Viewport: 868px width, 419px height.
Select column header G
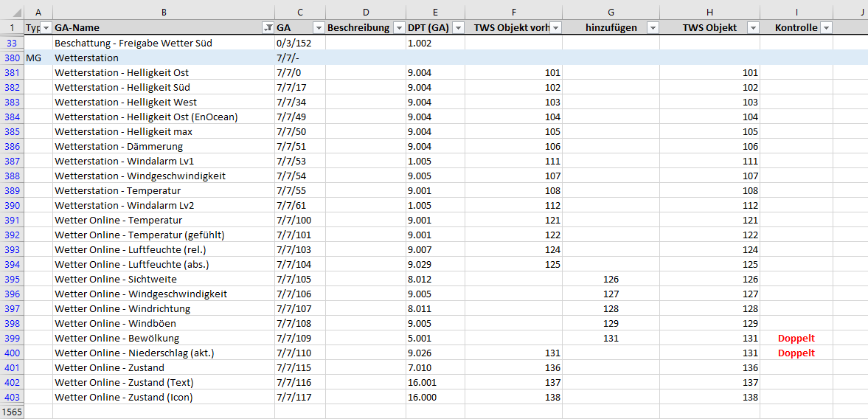click(x=611, y=11)
